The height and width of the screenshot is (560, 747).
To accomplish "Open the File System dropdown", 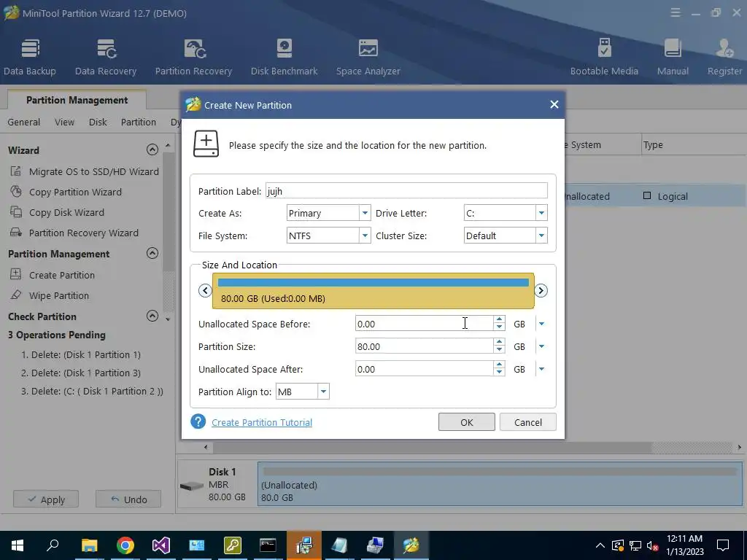I will (365, 236).
